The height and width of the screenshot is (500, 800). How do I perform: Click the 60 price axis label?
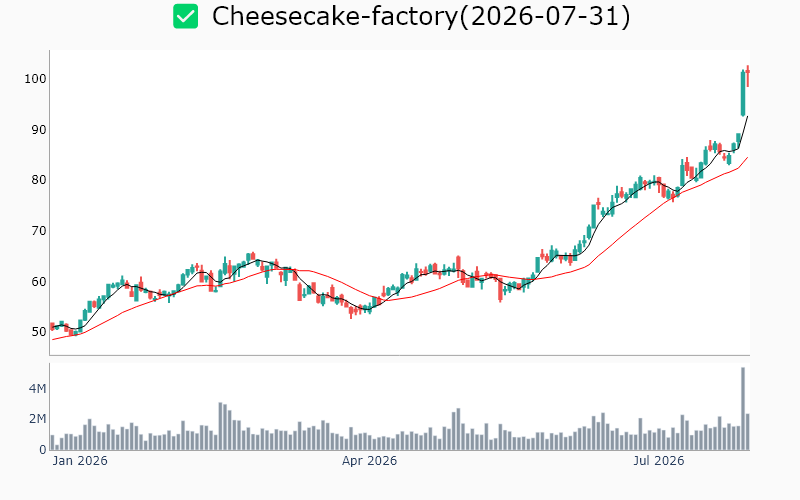[39, 282]
